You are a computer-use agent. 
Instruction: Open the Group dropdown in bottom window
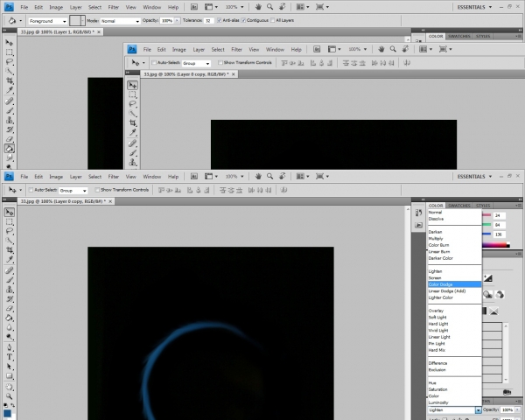(x=73, y=191)
